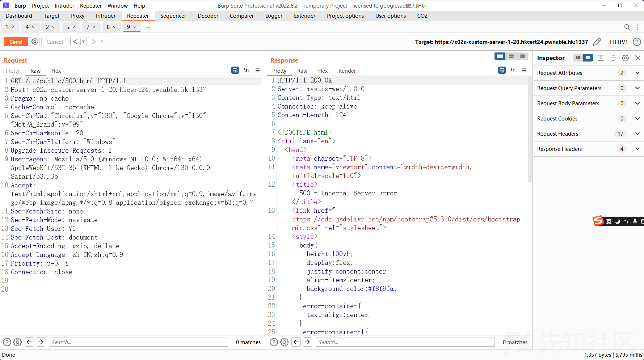Screen dimensions: 644x360
Task: Close Repeater tab 9
Action: coord(135,27)
